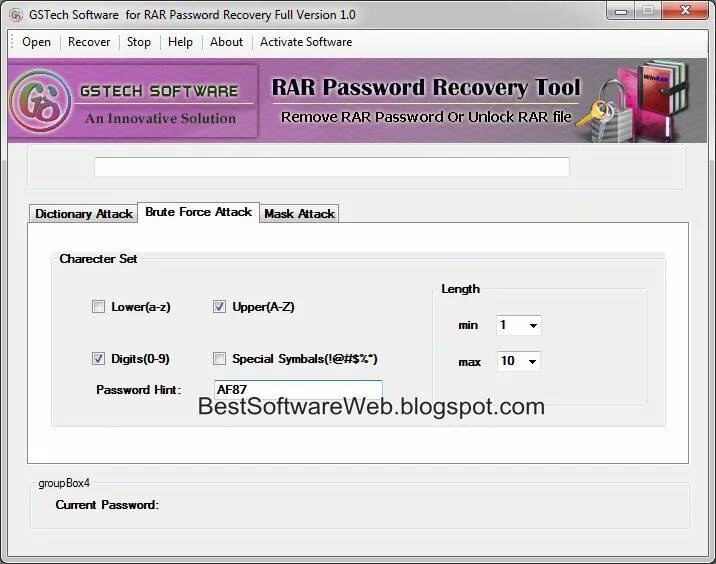Click the Password Hint label
This screenshot has width=716, height=564.
point(138,390)
